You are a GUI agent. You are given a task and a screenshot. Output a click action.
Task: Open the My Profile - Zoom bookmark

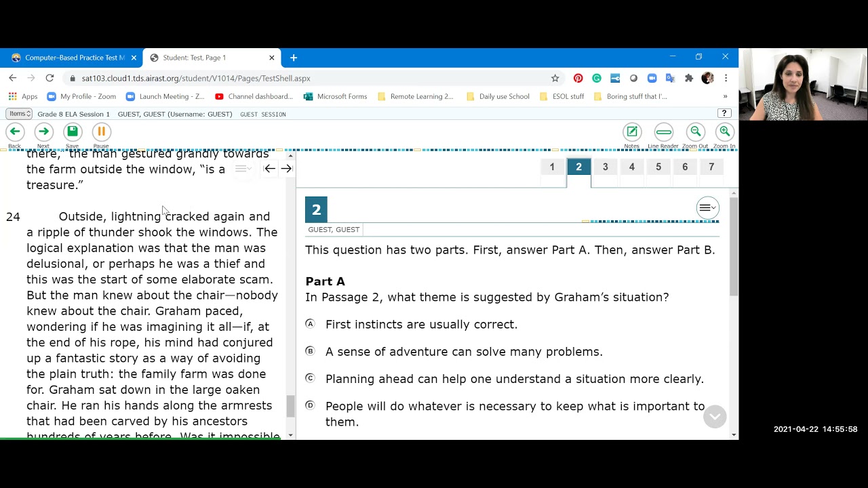coord(81,96)
